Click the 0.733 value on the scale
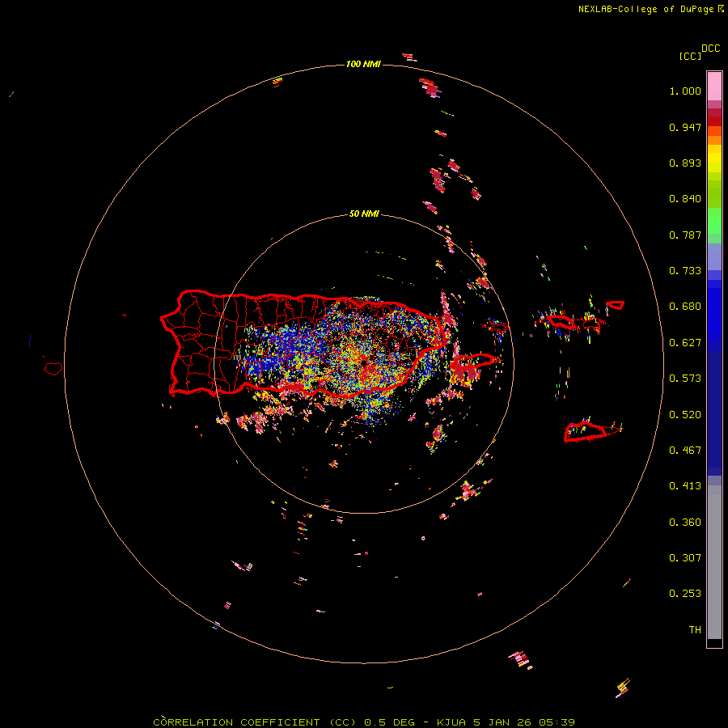This screenshot has width=728, height=728. pos(685,271)
